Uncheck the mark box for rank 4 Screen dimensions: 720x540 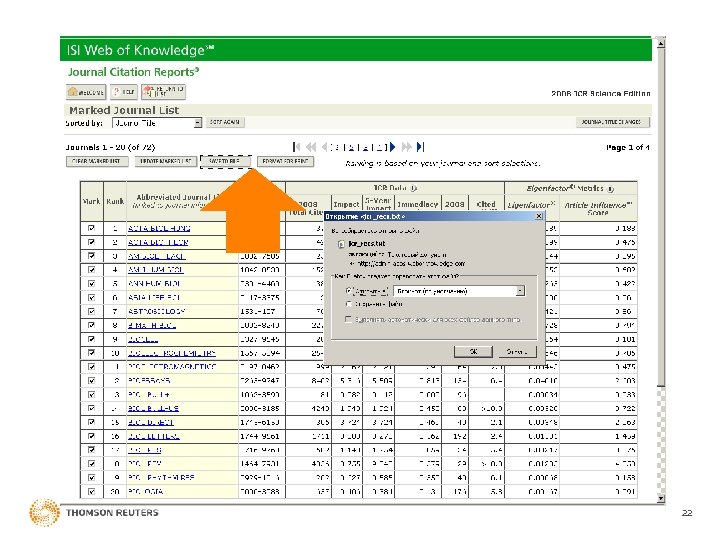[91, 270]
